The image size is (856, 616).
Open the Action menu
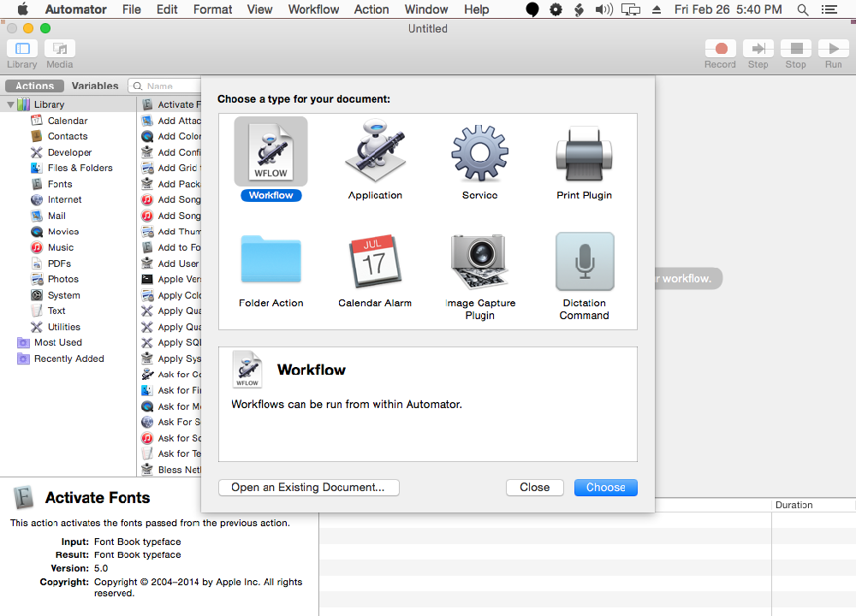(x=372, y=9)
